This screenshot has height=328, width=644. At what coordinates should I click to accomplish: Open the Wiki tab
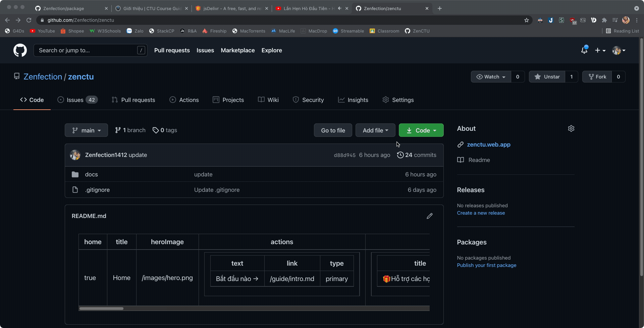point(268,100)
